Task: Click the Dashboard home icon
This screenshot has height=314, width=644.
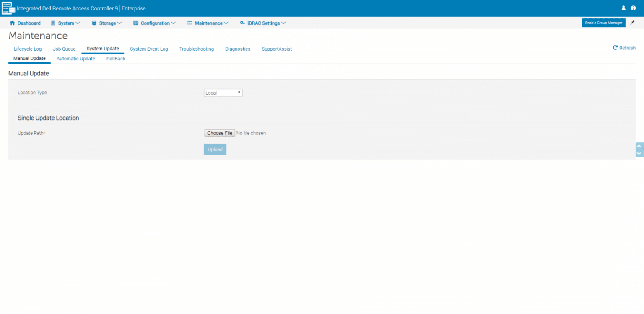Action: pyautogui.click(x=12, y=23)
